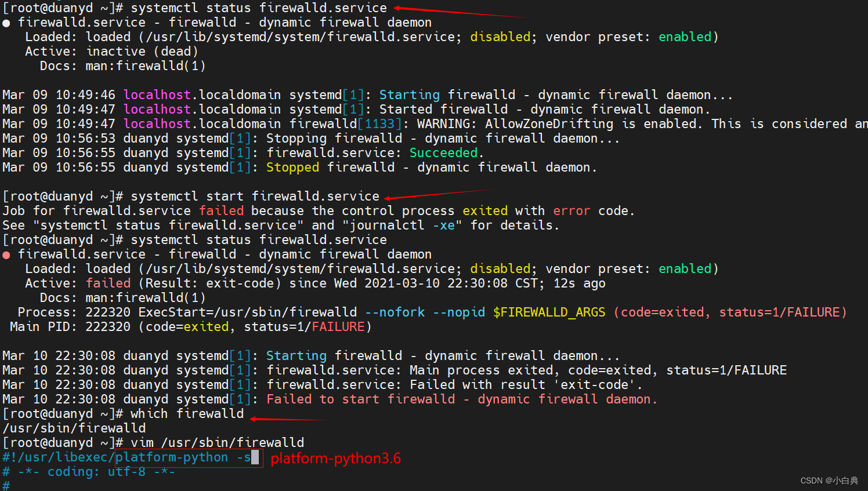Click the 'inactive (dead)' status text
This screenshot has width=868, height=491.
pos(142,52)
